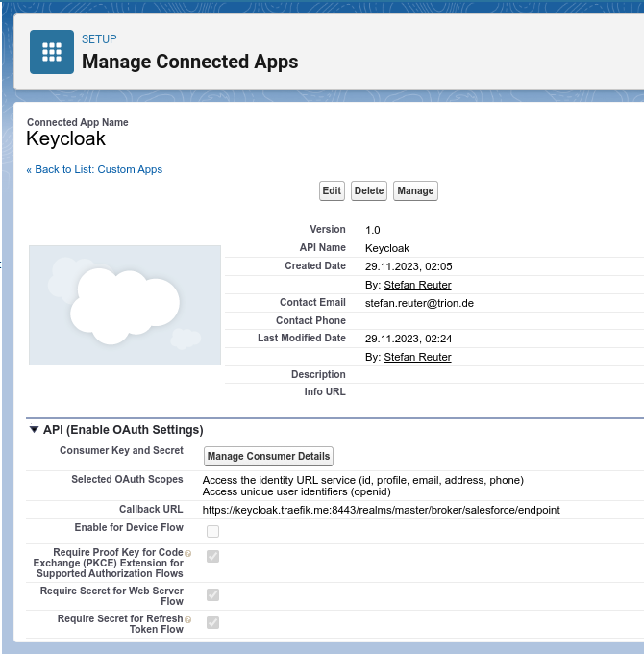The width and height of the screenshot is (644, 654).
Task: Toggle the PKCE Extension requirement checkbox
Action: tap(213, 557)
